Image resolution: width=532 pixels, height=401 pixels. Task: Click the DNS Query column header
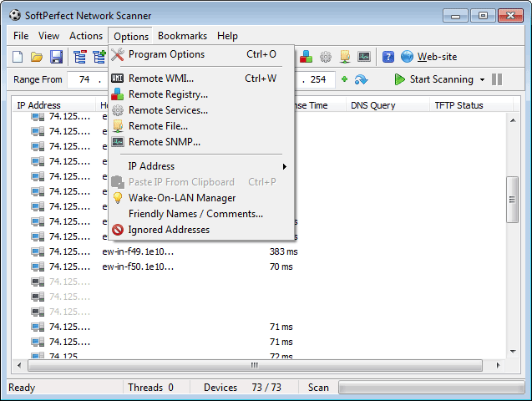[x=388, y=105]
